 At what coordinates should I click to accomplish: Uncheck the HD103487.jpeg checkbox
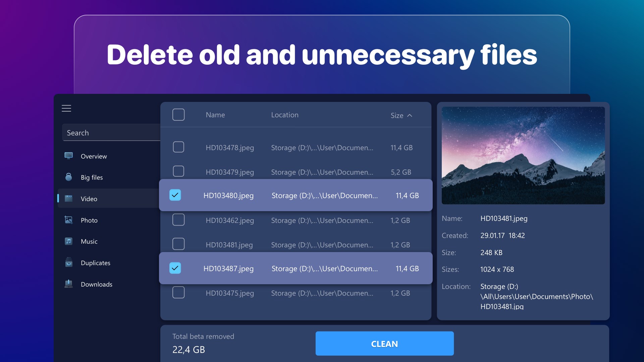(175, 268)
